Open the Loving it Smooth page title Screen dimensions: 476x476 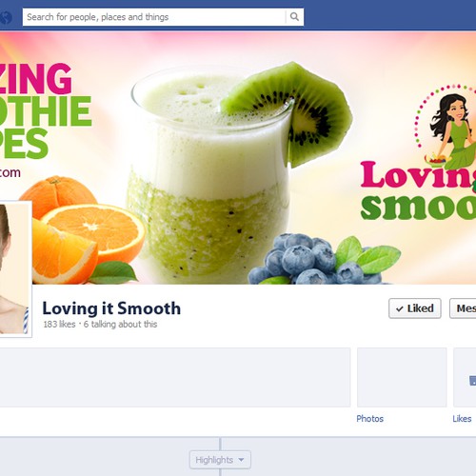tap(111, 308)
